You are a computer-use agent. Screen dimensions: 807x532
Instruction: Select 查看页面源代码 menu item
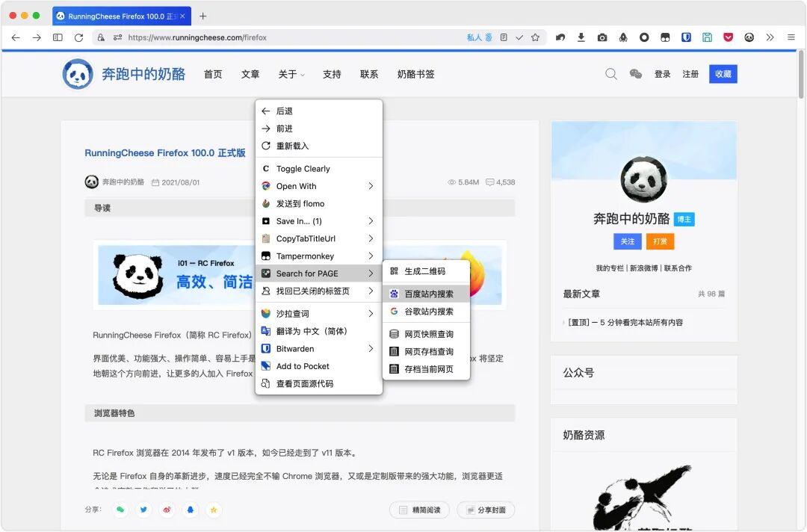318,384
